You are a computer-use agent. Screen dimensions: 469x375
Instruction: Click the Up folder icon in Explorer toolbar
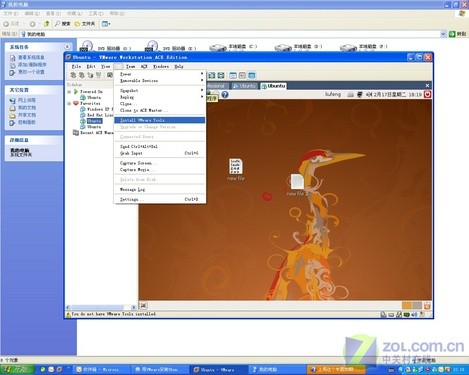(47, 24)
